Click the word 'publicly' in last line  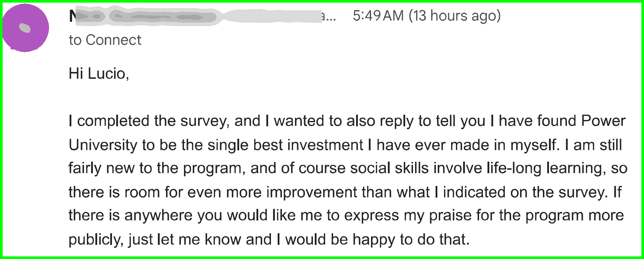coord(95,240)
